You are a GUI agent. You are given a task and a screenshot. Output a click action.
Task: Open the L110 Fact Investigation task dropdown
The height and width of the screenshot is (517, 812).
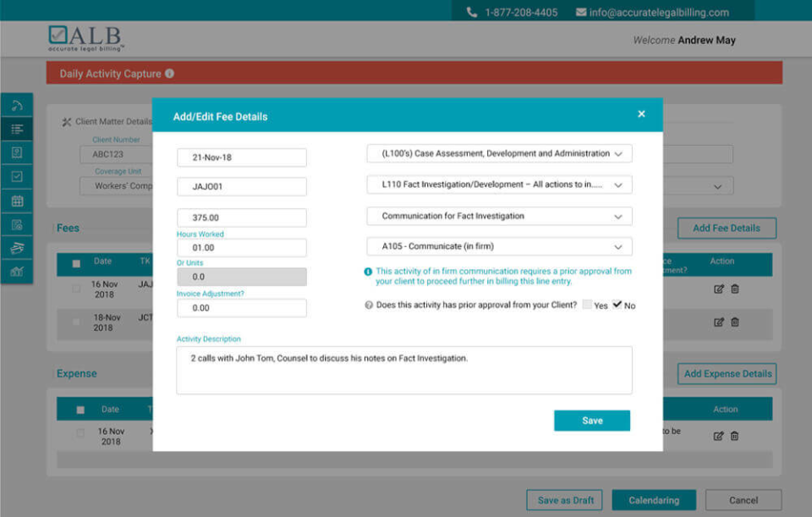pos(499,184)
